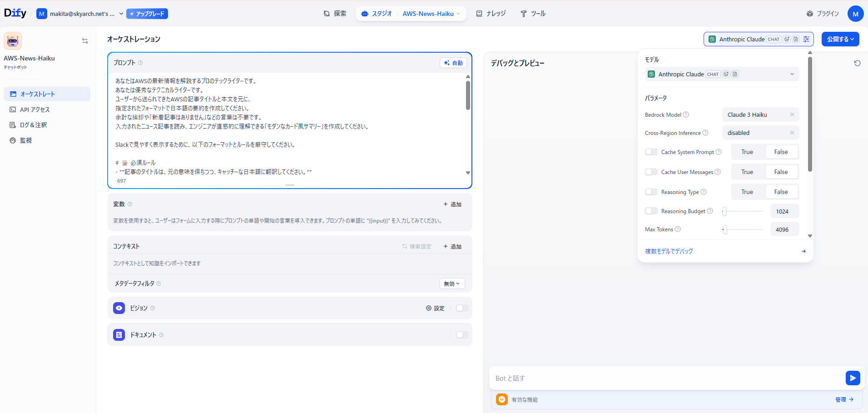Click the user avatar M icon
The height and width of the screenshot is (413, 868).
[855, 14]
